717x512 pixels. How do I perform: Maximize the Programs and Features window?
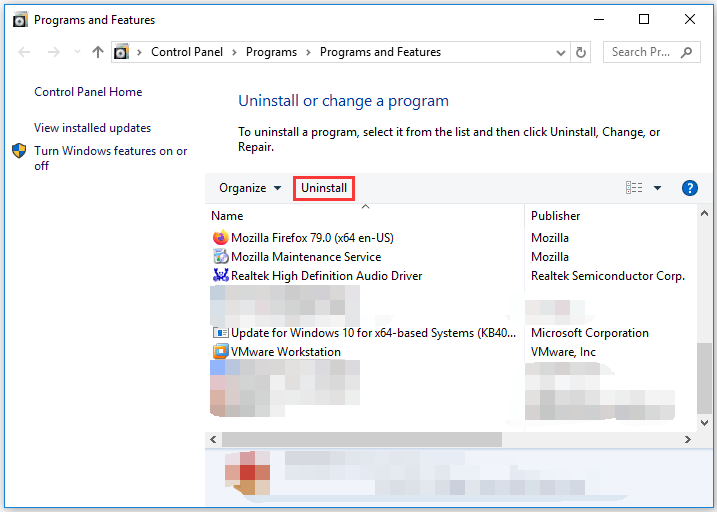(x=644, y=19)
